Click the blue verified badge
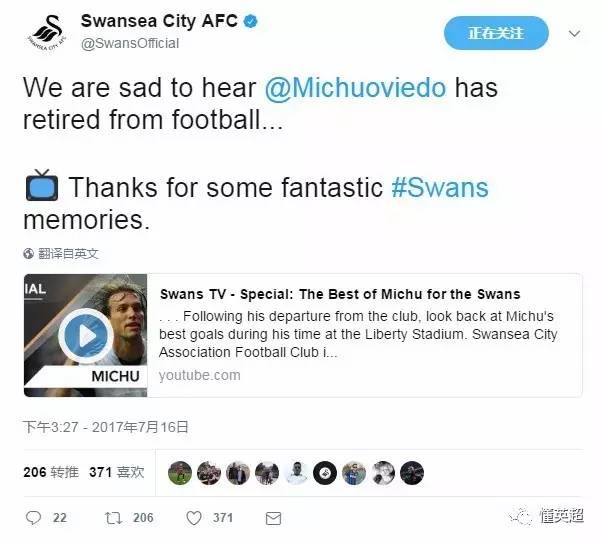 (x=251, y=21)
